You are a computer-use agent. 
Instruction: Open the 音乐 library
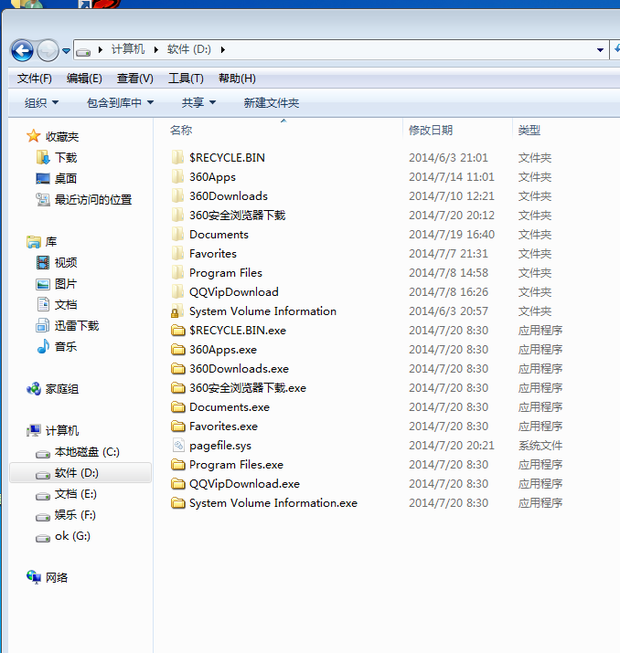(x=66, y=346)
